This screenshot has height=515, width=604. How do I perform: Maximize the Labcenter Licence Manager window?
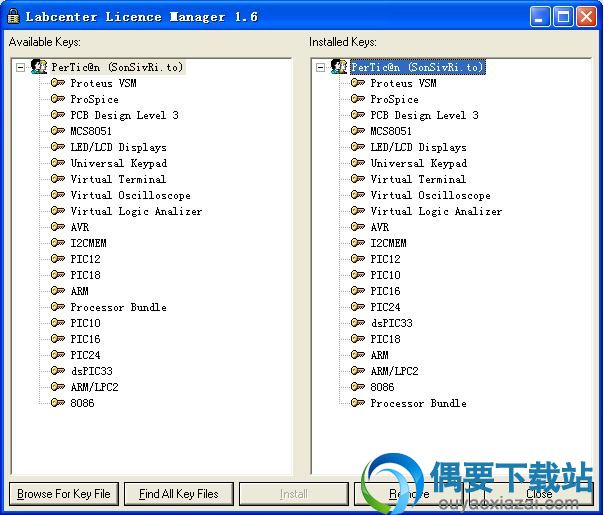click(x=563, y=17)
